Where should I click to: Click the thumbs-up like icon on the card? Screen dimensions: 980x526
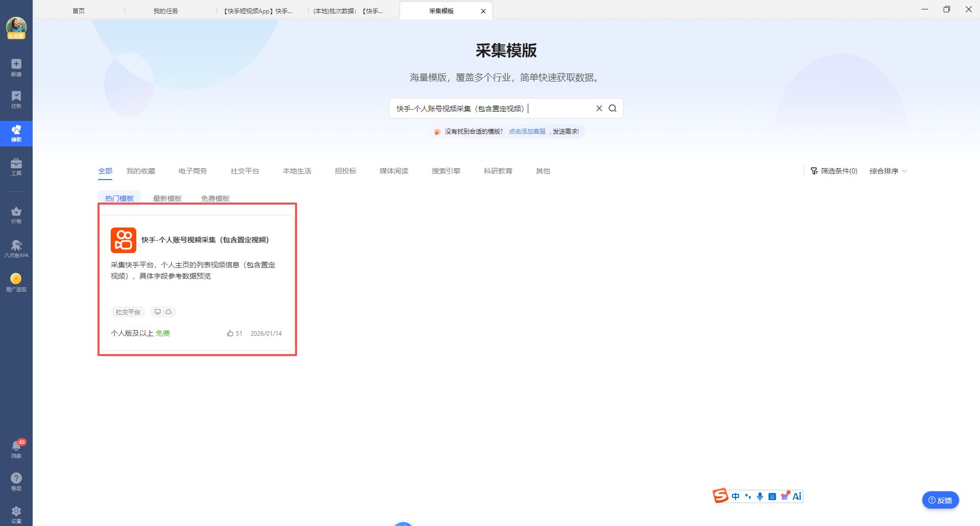point(230,333)
